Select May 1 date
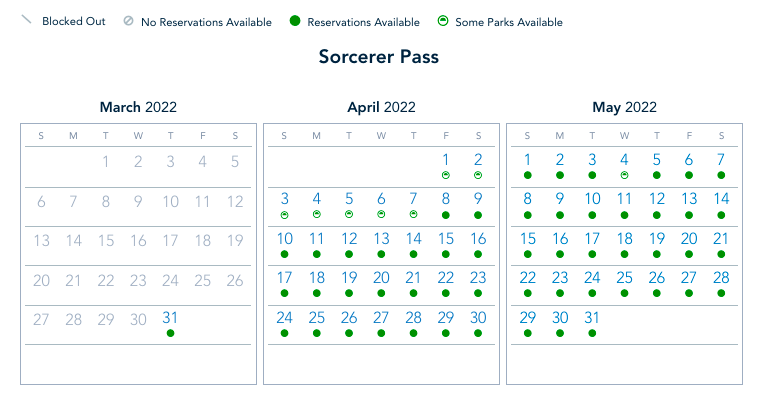763x406 pixels. (x=528, y=160)
